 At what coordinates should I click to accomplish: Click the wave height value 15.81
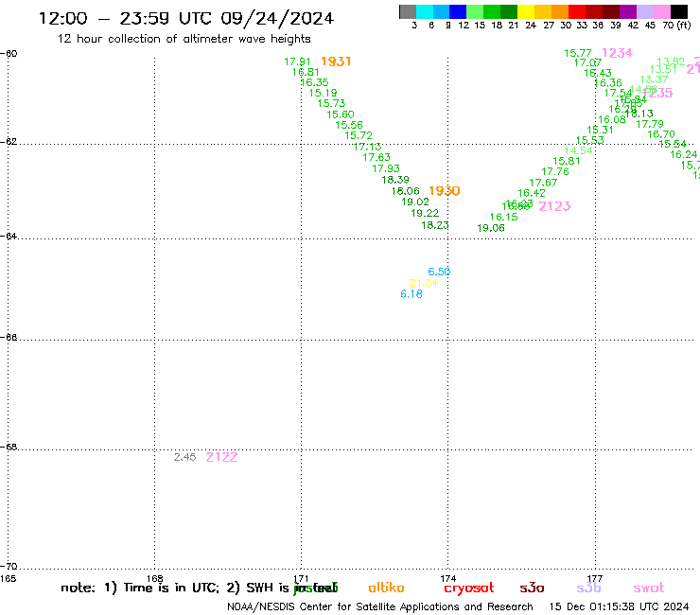567,161
